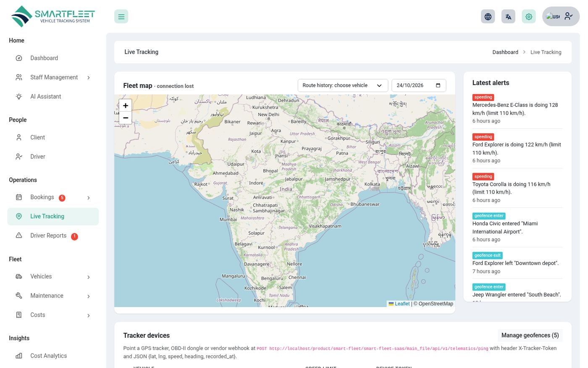The width and height of the screenshot is (588, 368).
Task: Open Route history vehicle dropdown
Action: (343, 85)
